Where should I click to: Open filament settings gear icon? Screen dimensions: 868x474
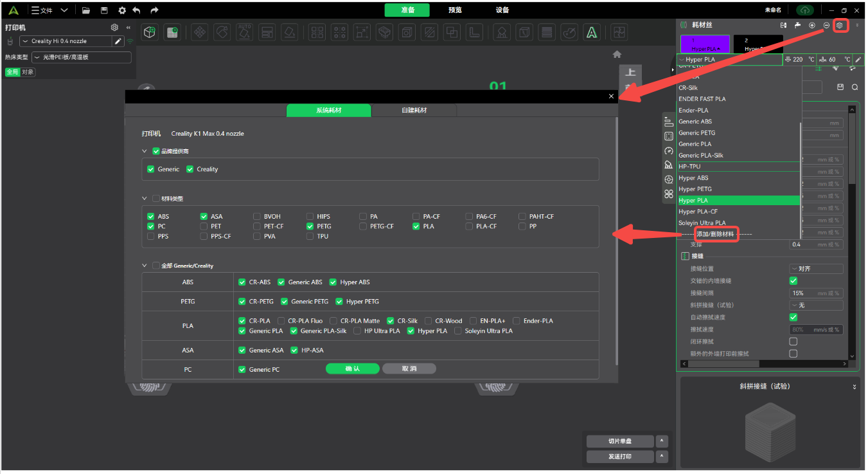[839, 25]
